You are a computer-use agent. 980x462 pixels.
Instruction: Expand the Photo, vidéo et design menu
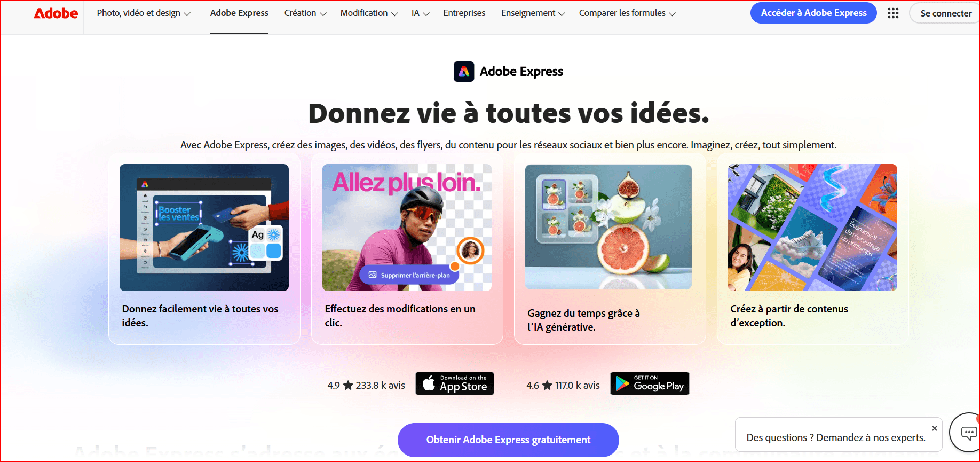144,13
